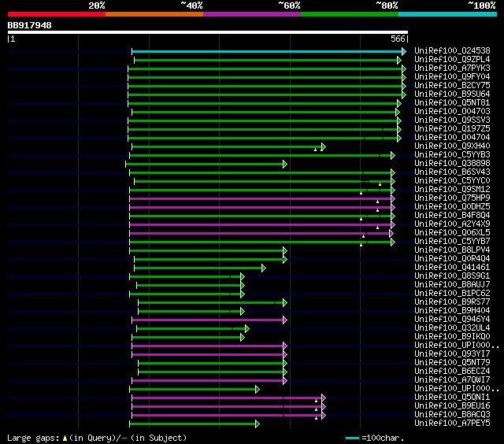This screenshot has width=504, height=444.
Task: Click the arrowhead ending the UniRef100_Q38898 alignment
Action: coord(285,165)
